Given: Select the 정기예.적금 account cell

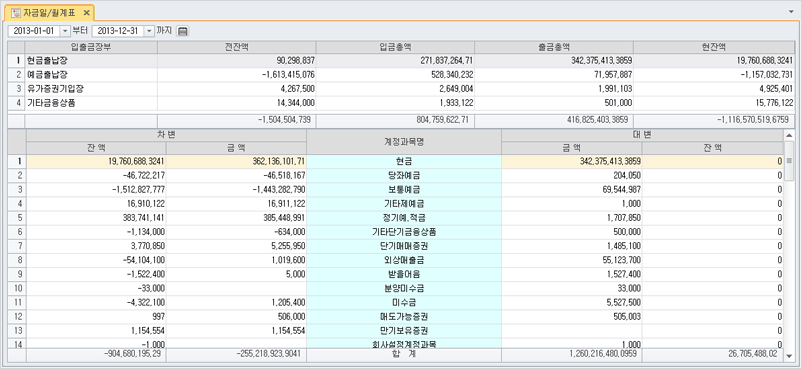Looking at the screenshot, I should click(x=404, y=218).
